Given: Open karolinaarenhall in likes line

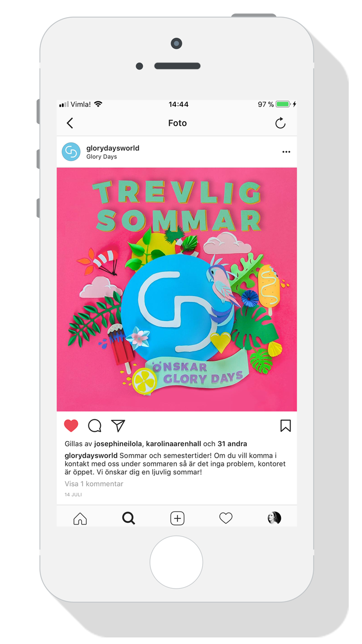Looking at the screenshot, I should (174, 444).
